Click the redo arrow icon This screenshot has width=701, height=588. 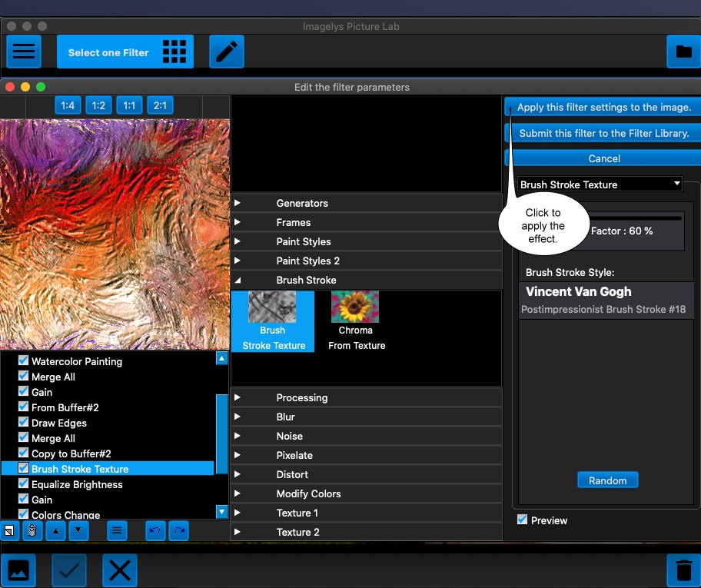(x=179, y=531)
